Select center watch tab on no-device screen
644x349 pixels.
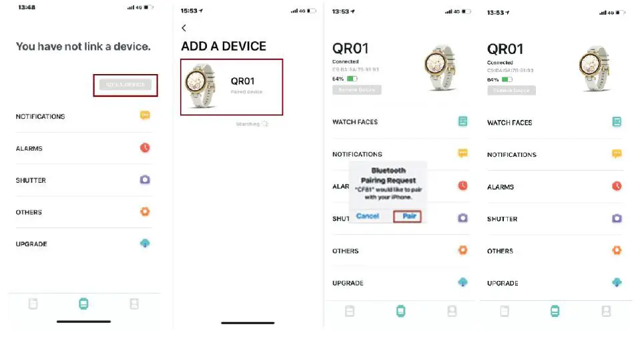(83, 304)
